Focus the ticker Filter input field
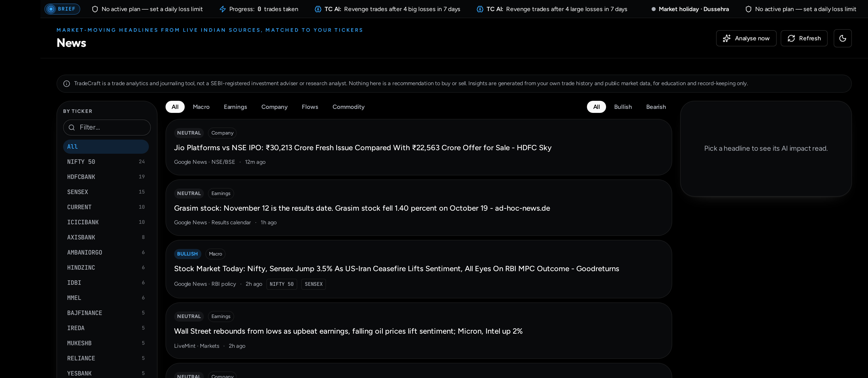868x378 pixels. pyautogui.click(x=107, y=127)
